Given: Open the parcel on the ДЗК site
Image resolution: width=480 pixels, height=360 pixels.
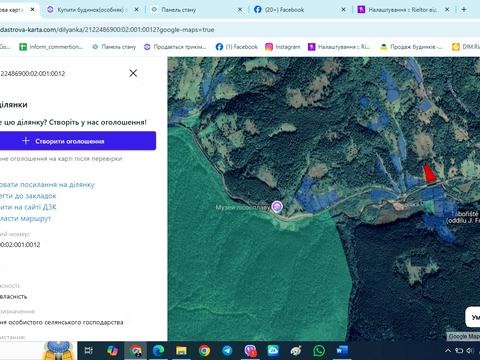Looking at the screenshot, I should 28,207.
